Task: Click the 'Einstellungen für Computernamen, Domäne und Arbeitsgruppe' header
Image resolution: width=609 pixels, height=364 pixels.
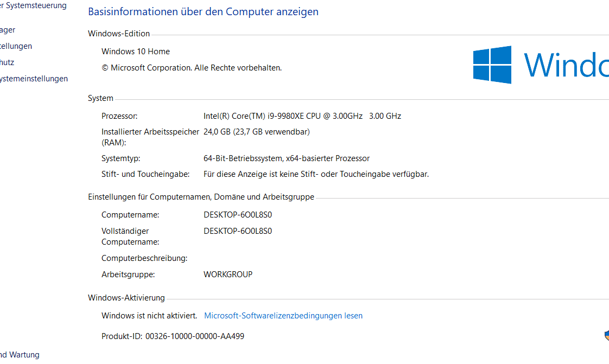Action: pos(201,197)
